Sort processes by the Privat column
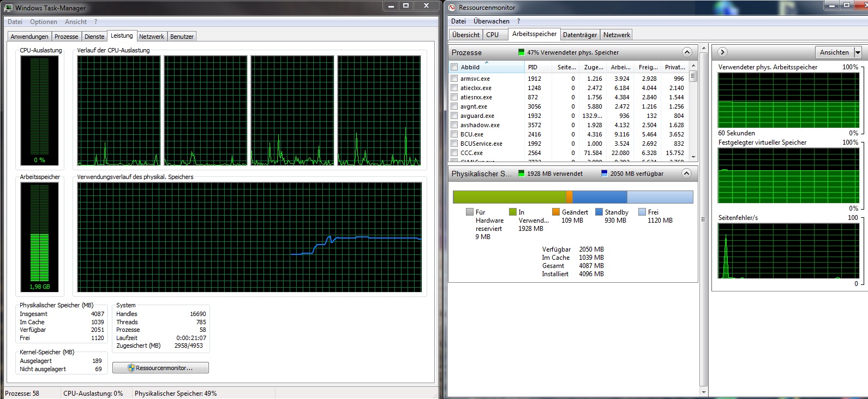This screenshot has height=399, width=868. click(675, 67)
